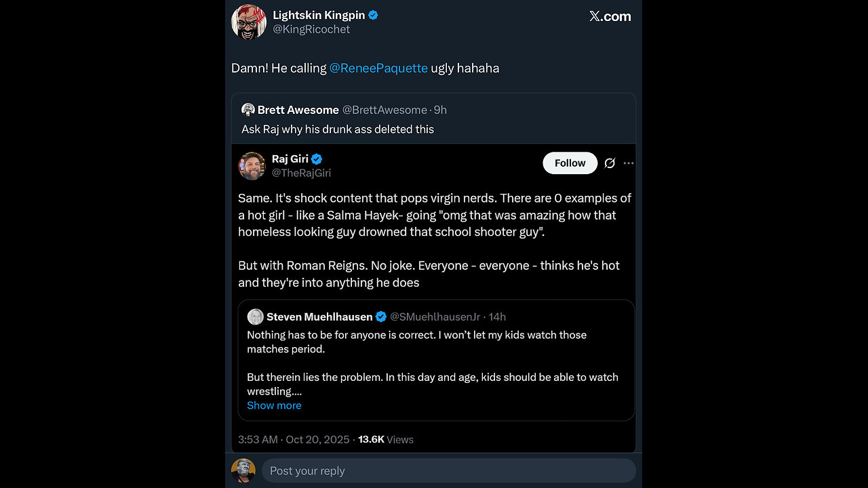868x488 pixels.
Task: Click the Lightskin Kingpin profile avatar
Action: [x=249, y=22]
